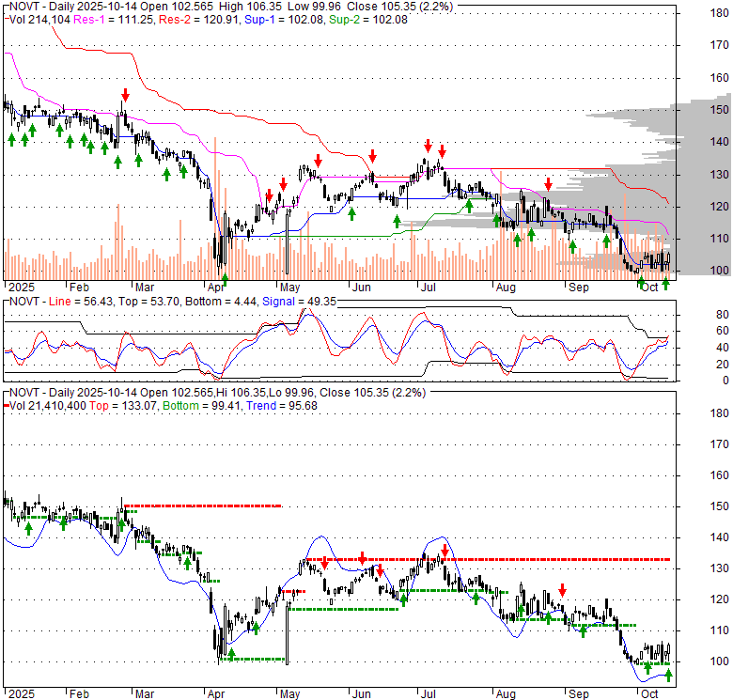Screen dimensions: 733x700
Task: Click the green up arrow in April near 100, bottom chart
Action: 231,654
